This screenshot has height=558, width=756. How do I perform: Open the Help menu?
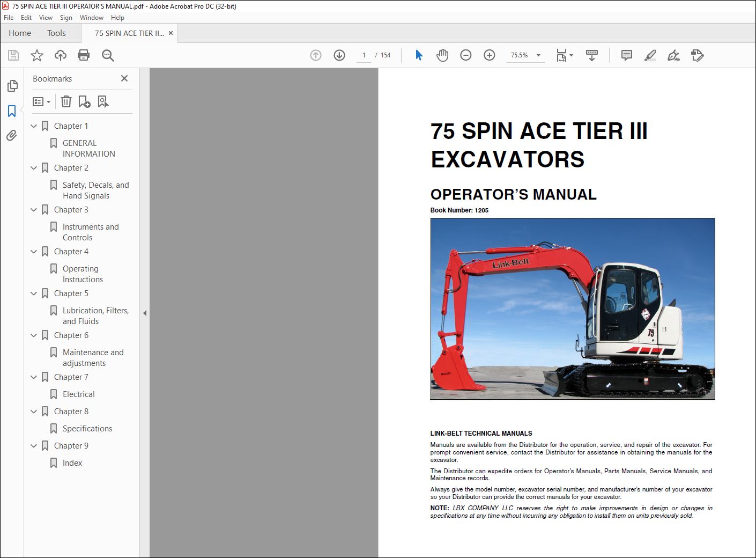[x=117, y=18]
